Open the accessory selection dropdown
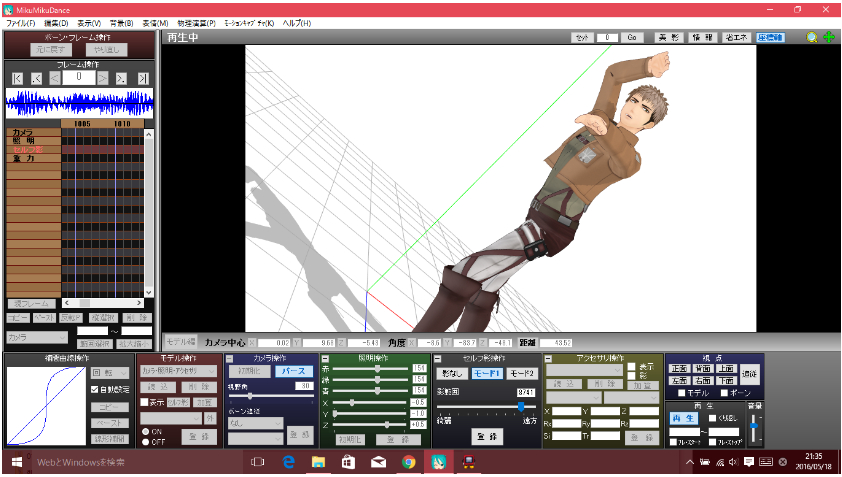Screen dimensions: 842x477 coord(584,371)
